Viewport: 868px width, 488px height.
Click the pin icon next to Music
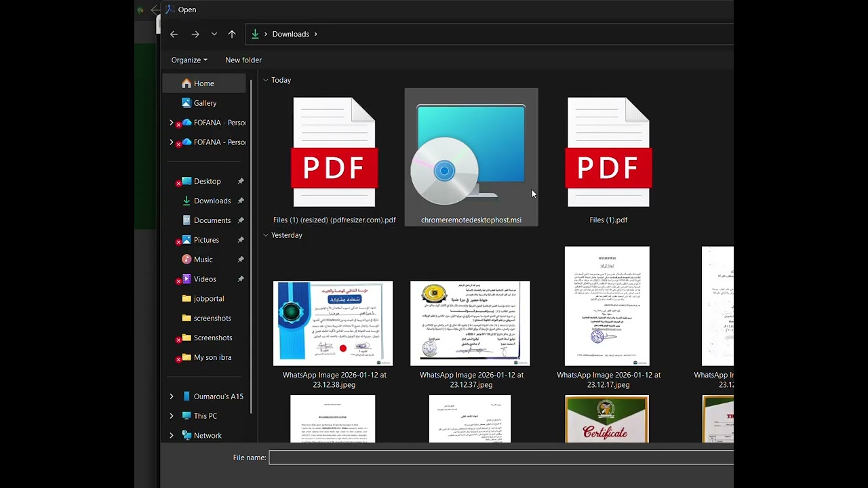point(240,260)
